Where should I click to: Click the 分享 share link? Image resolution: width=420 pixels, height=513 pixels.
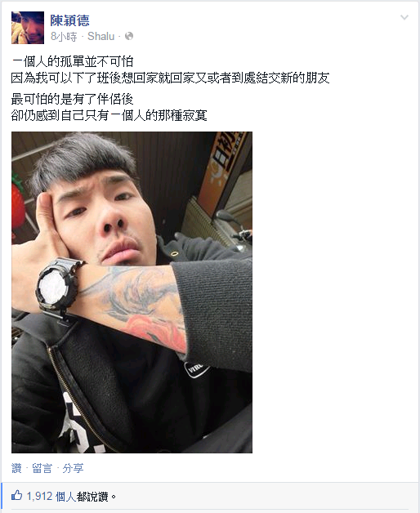pos(73,468)
